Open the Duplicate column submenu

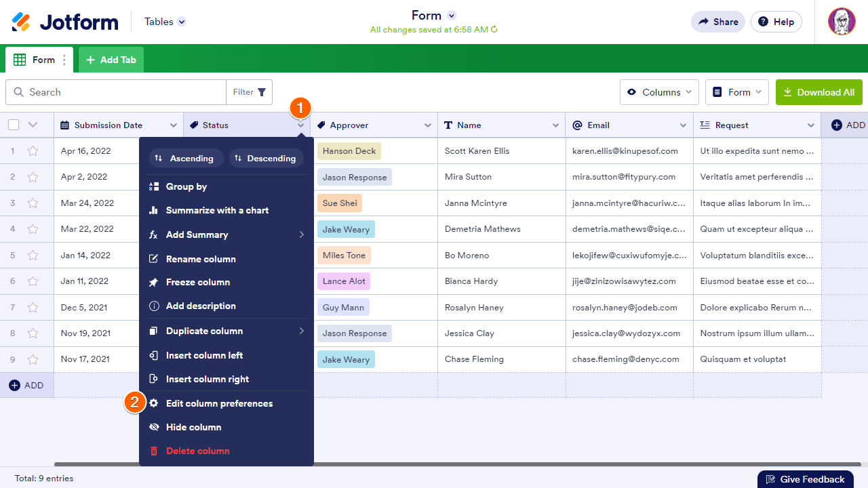[x=226, y=331]
